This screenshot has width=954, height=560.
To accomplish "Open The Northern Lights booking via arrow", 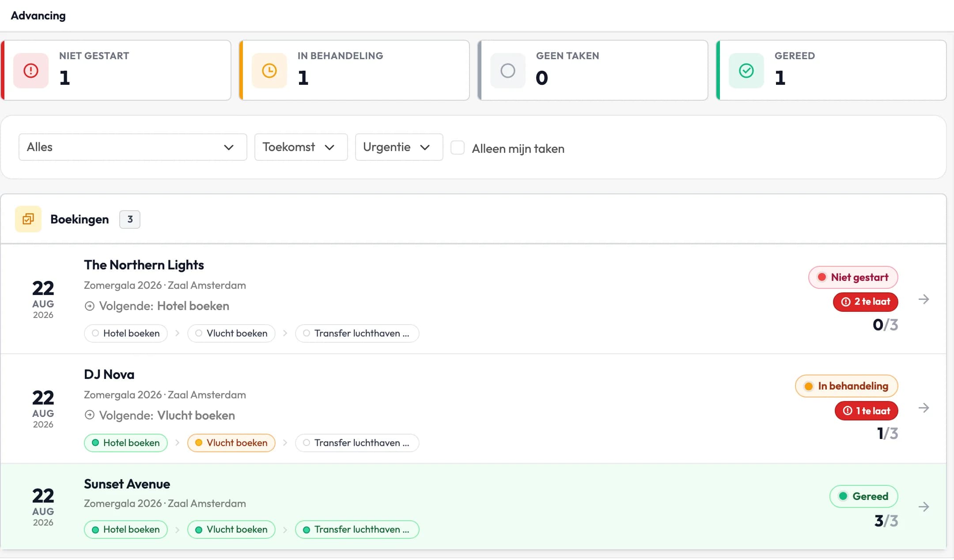I will coord(924,299).
